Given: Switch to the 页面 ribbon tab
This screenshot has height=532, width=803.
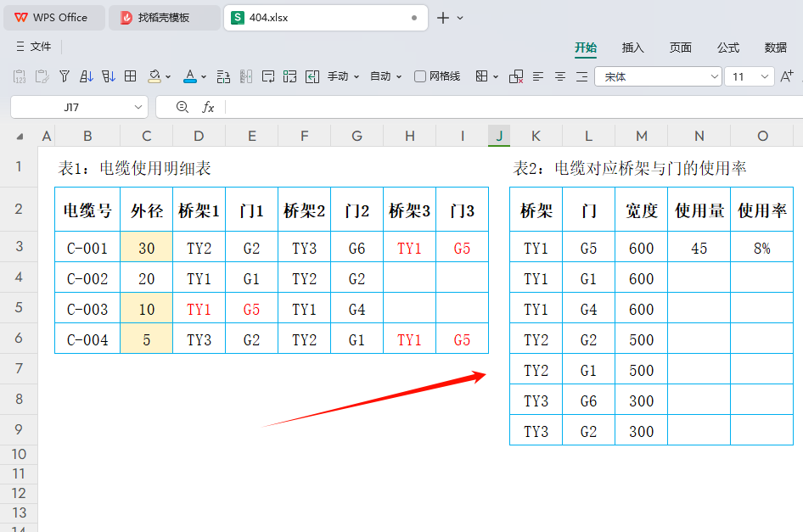Looking at the screenshot, I should pyautogui.click(x=680, y=48).
